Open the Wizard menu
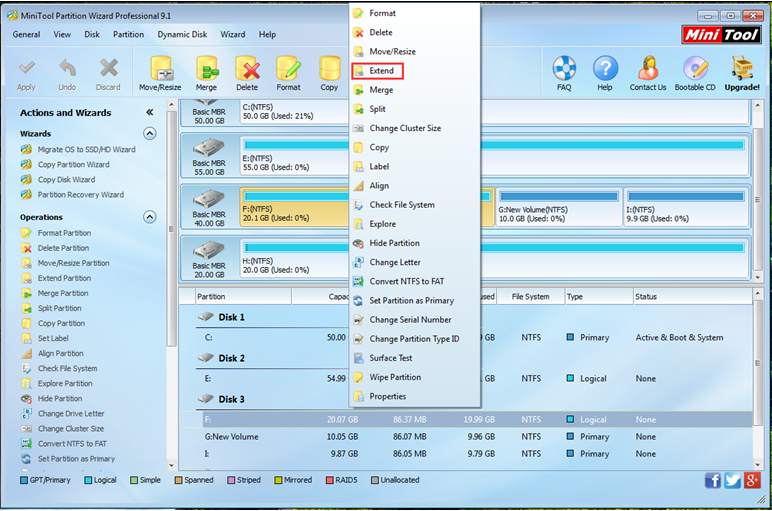Viewport: 772px width, 511px height. 233,34
